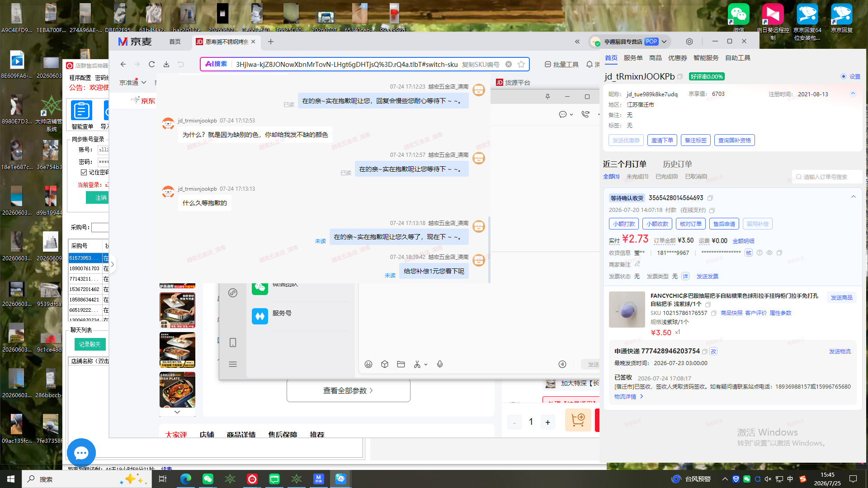This screenshot has width=868, height=488.
Task: Collapse the customer info panel chevron
Action: (853, 94)
